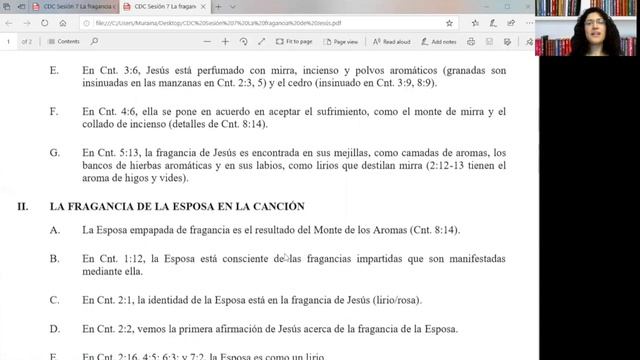
Task: Save the PDF document
Action: [489, 42]
